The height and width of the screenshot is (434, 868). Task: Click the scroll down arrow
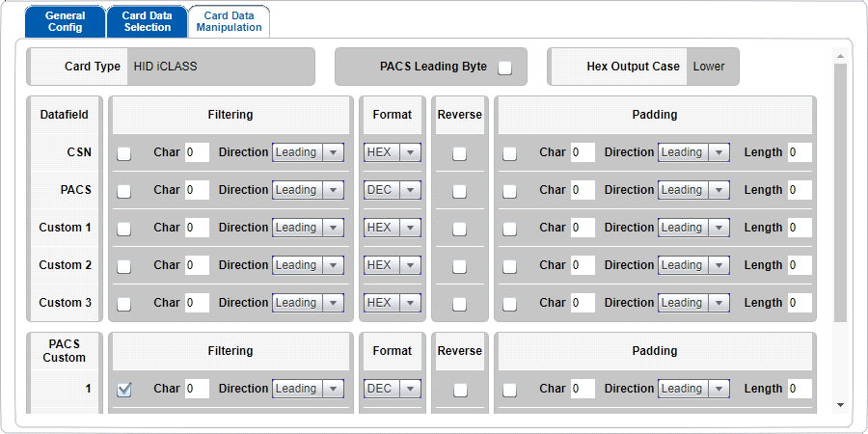click(x=840, y=405)
